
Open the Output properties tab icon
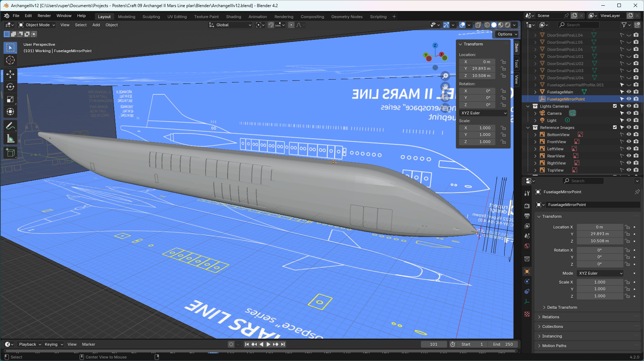click(527, 216)
